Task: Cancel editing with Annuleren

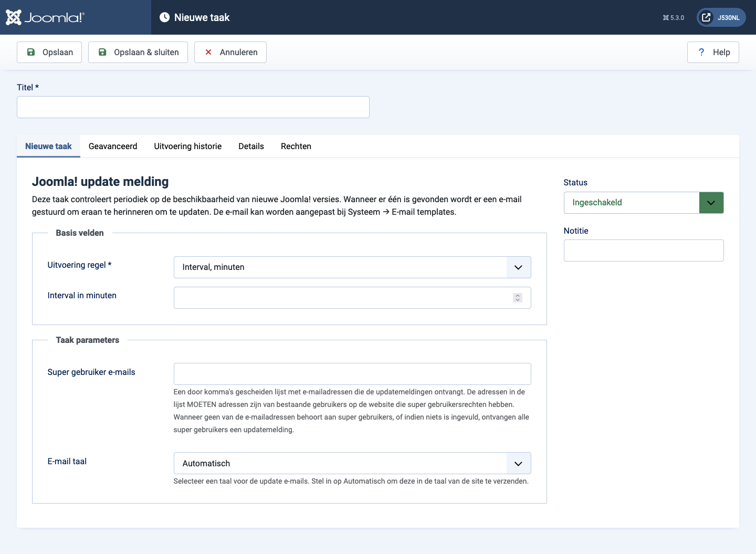Action: pos(230,52)
